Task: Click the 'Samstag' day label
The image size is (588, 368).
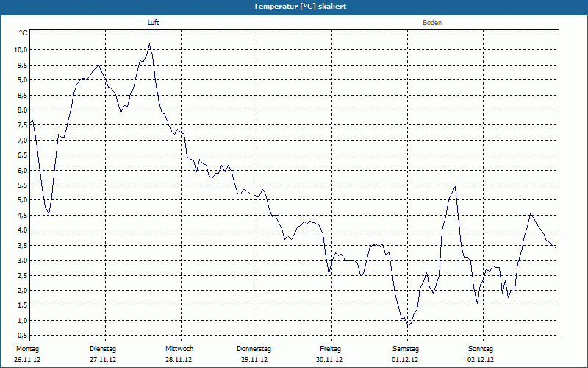Action: tap(406, 349)
